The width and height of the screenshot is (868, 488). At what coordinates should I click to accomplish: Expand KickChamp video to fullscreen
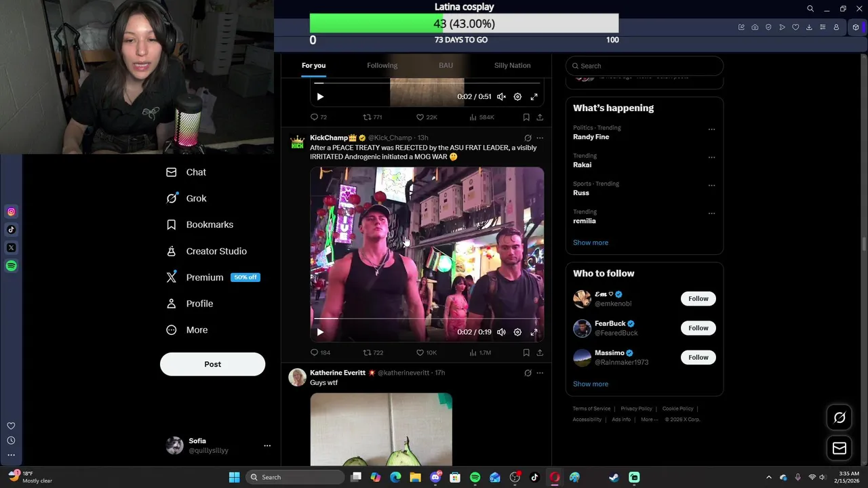534,332
